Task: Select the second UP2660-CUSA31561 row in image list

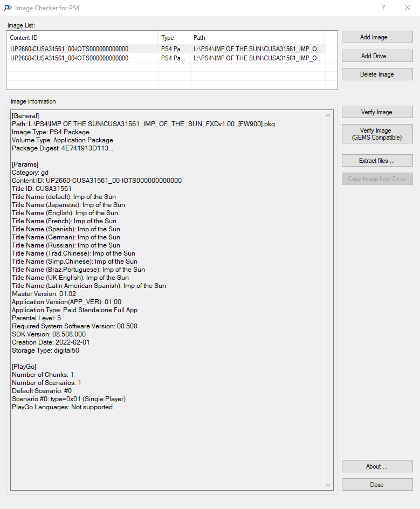Action: click(x=166, y=58)
